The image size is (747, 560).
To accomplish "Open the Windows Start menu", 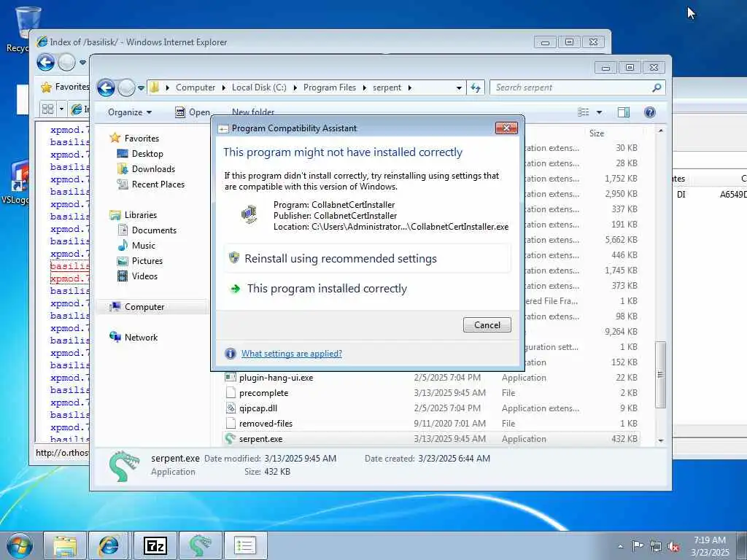I will (20, 545).
